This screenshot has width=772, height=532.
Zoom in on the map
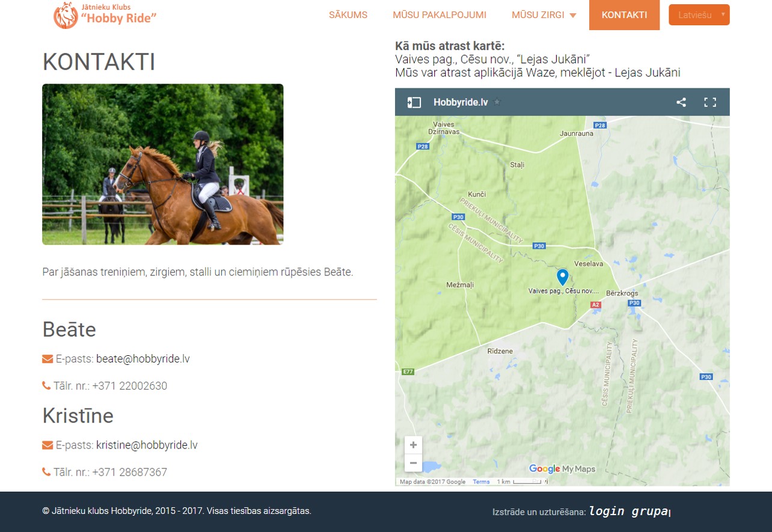(x=413, y=445)
